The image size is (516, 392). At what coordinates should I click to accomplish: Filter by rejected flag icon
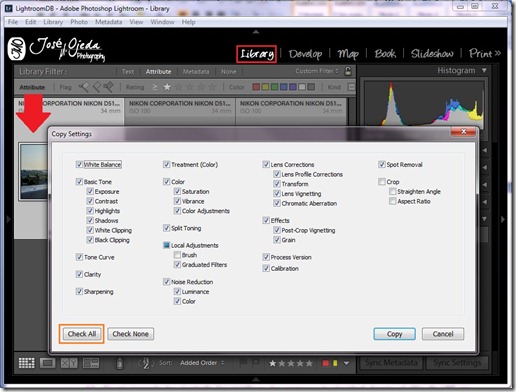pos(108,87)
